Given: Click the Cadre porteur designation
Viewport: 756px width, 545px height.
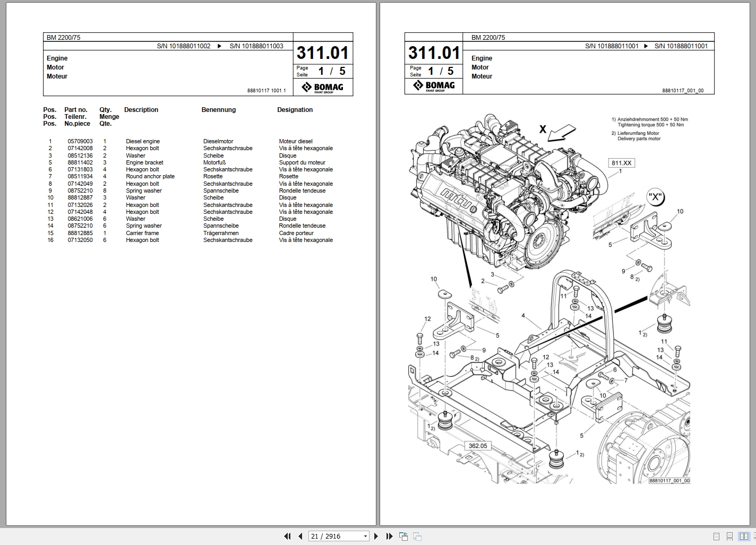Looking at the screenshot, I should coord(296,233).
